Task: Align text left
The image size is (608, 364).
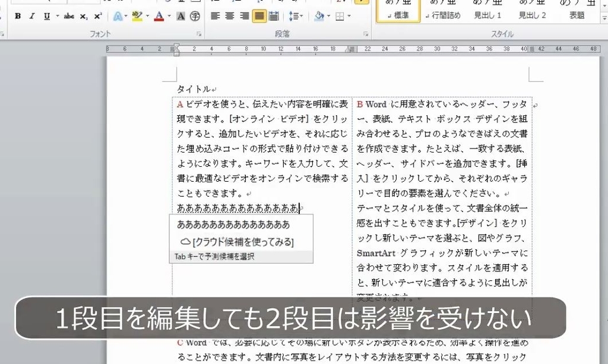Action: point(215,16)
